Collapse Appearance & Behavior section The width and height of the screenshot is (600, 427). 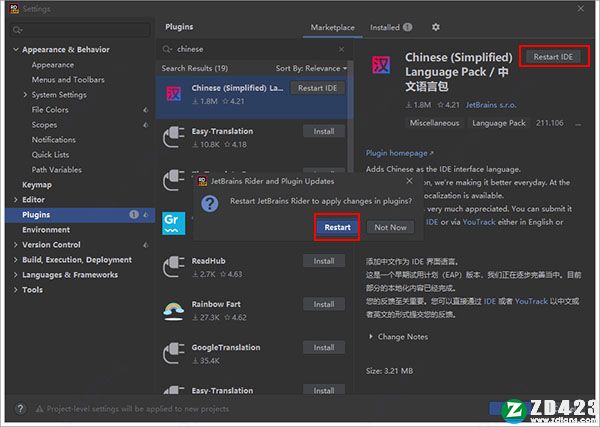16,50
